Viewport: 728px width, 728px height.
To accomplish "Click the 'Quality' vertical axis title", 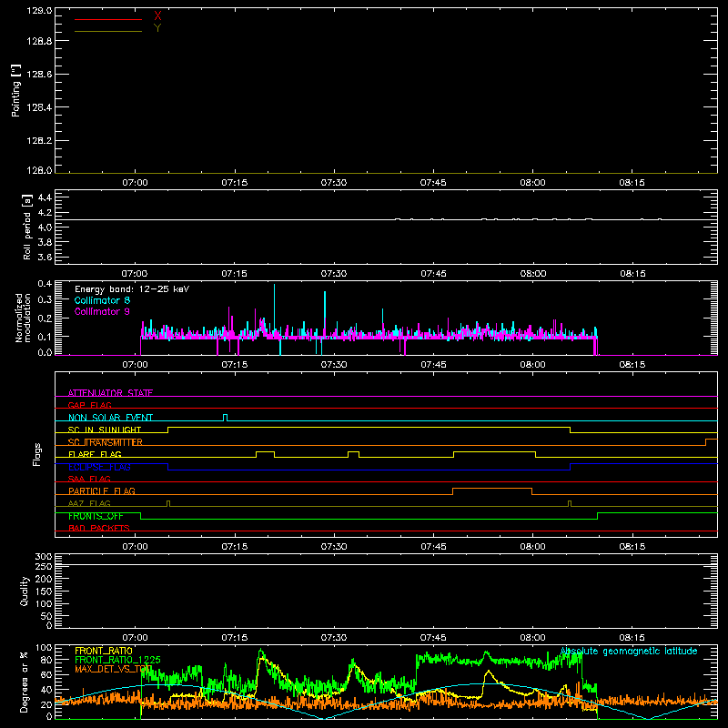I will pos(25,591).
